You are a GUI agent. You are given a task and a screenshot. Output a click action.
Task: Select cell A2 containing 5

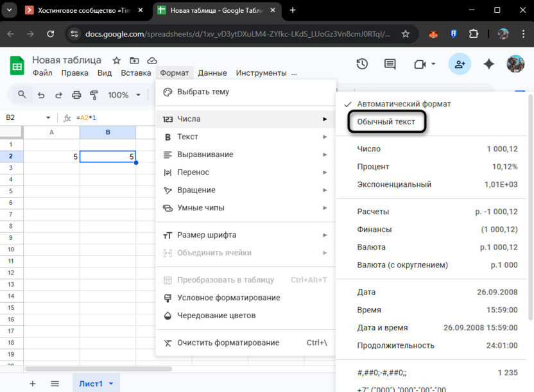click(51, 157)
